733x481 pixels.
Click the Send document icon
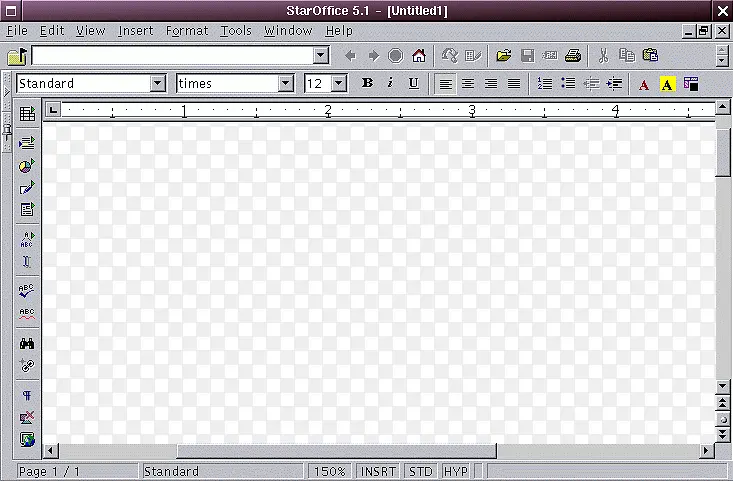[550, 56]
